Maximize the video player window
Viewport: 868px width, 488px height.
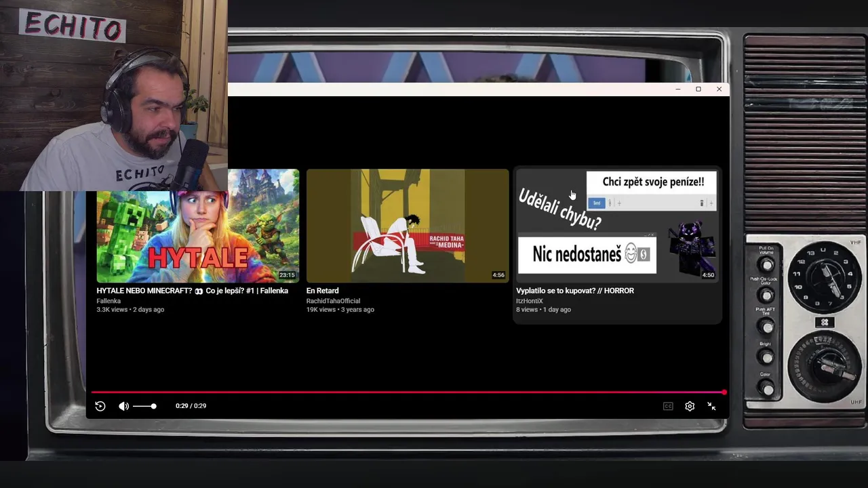coord(698,89)
